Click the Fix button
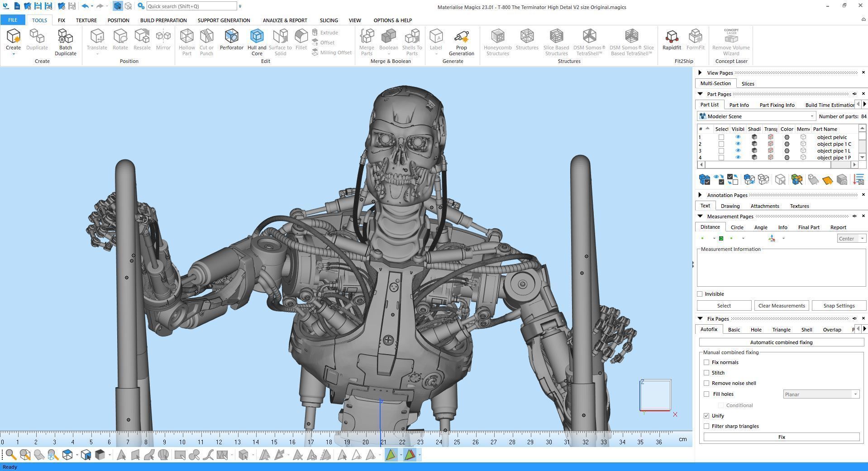Viewport: 868px width, 471px height. (781, 437)
